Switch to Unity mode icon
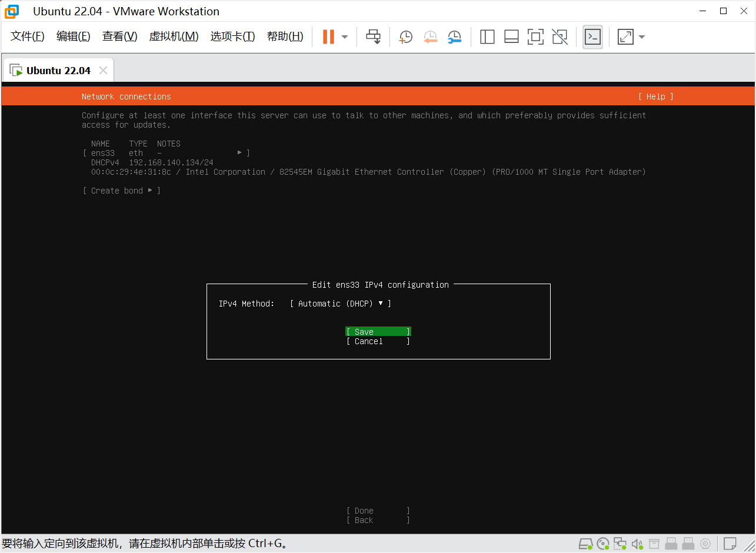Viewport: 756px width, 553px height. 560,37
